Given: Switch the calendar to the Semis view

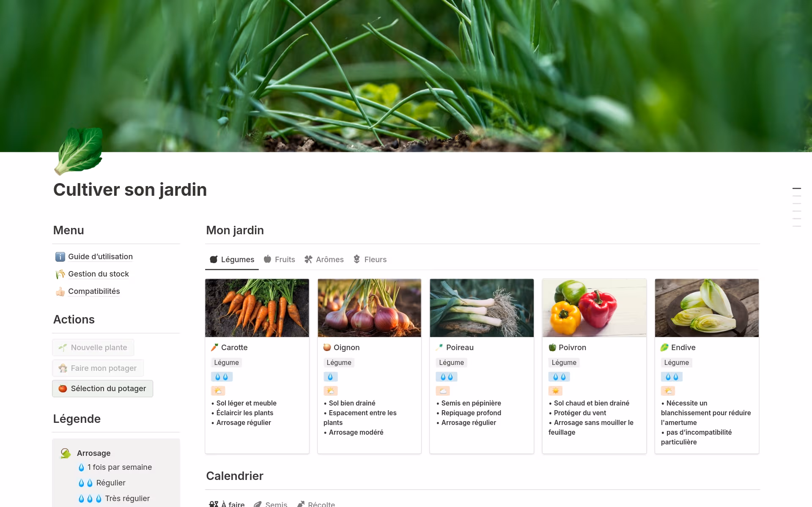Looking at the screenshot, I should tap(271, 504).
